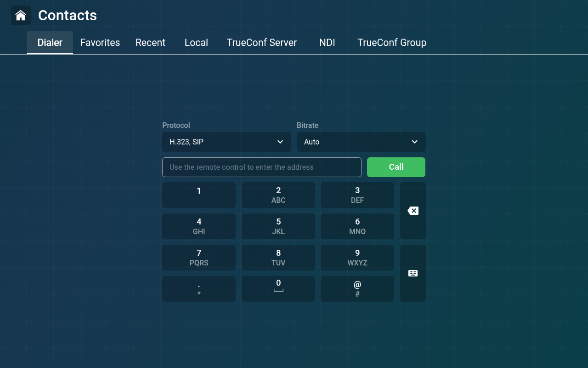
Task: Click the green Call button
Action: [396, 167]
